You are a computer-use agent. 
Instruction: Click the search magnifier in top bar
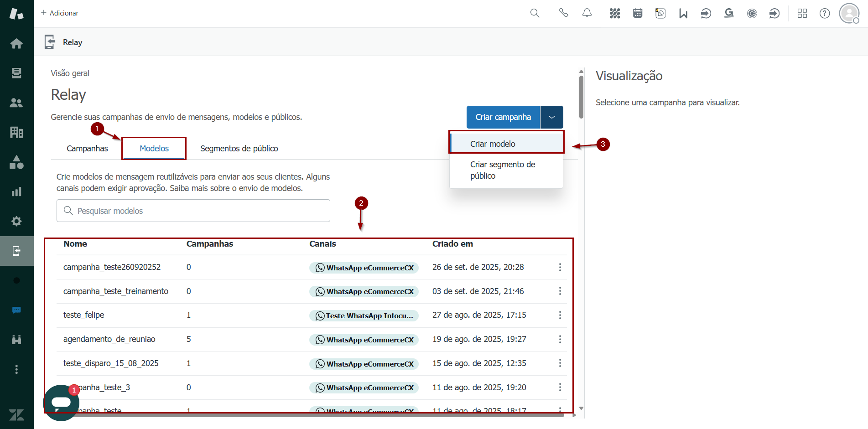pos(535,13)
